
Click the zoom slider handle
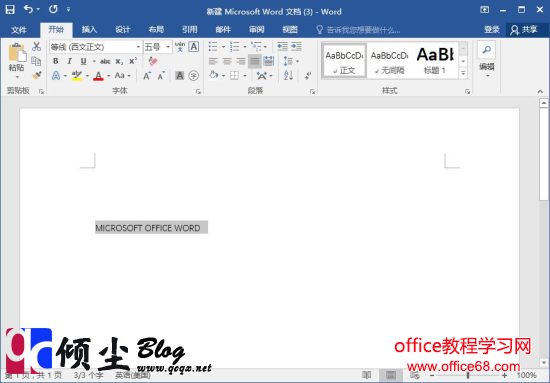click(468, 375)
